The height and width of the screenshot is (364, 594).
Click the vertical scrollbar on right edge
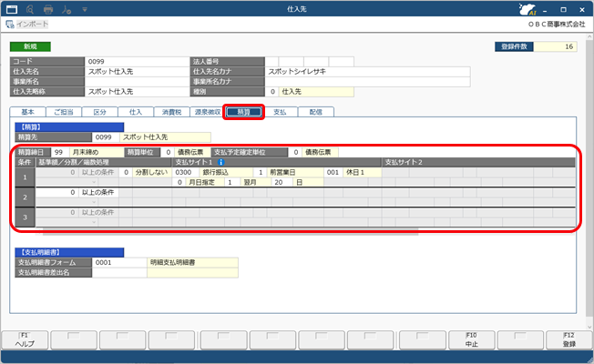tap(589, 177)
